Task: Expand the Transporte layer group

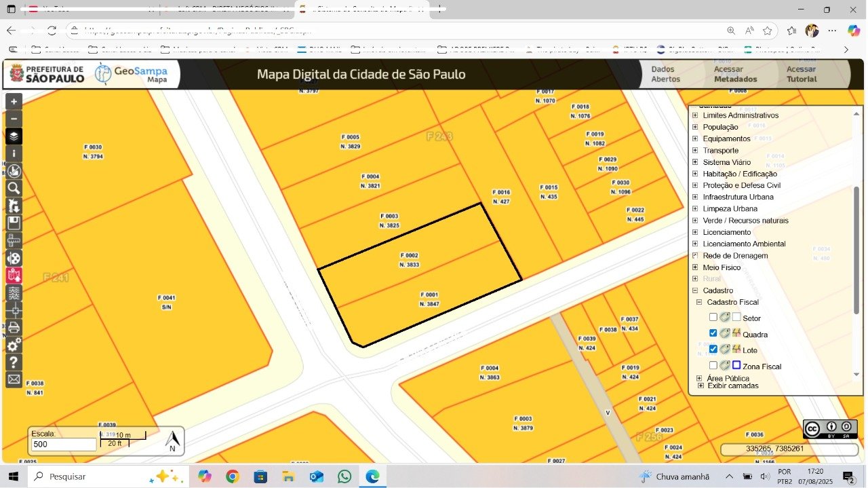Action: 695,150
